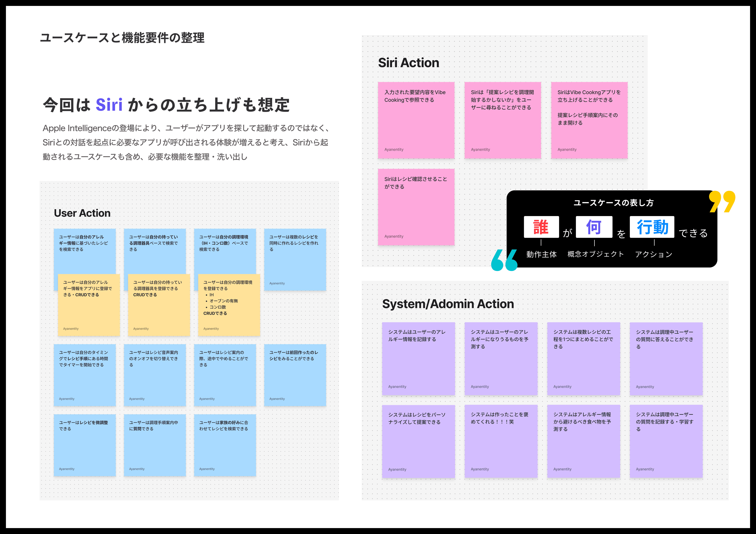Click the red '誰' box
Viewport: 756px width, 534px height.
pos(541,227)
